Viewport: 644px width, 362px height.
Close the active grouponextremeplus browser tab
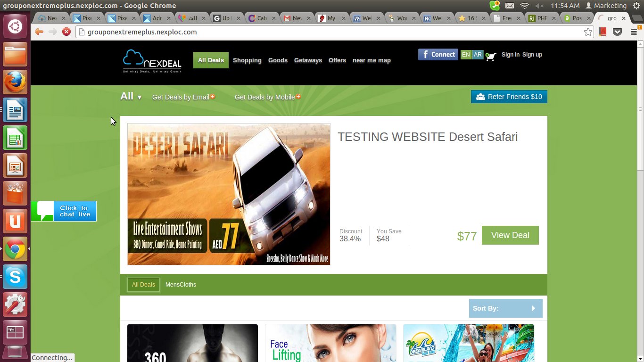(x=624, y=18)
